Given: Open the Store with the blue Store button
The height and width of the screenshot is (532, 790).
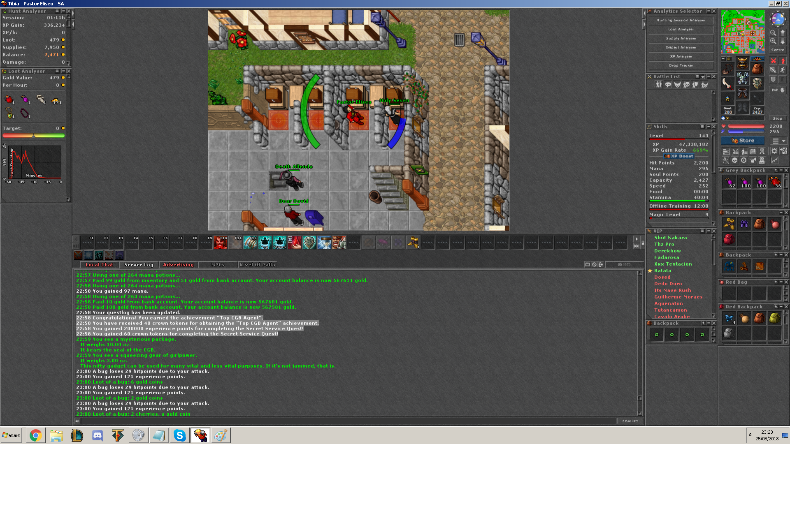Looking at the screenshot, I should 743,141.
